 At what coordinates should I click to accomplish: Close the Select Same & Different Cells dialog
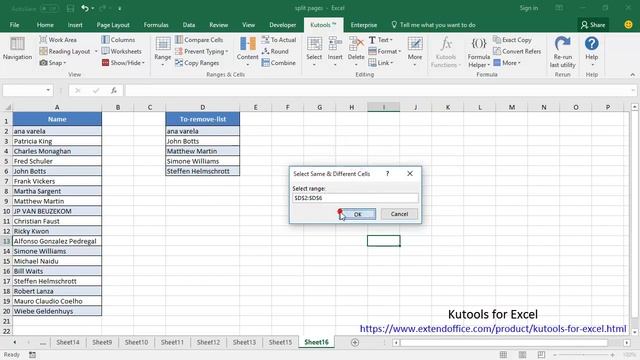[410, 174]
